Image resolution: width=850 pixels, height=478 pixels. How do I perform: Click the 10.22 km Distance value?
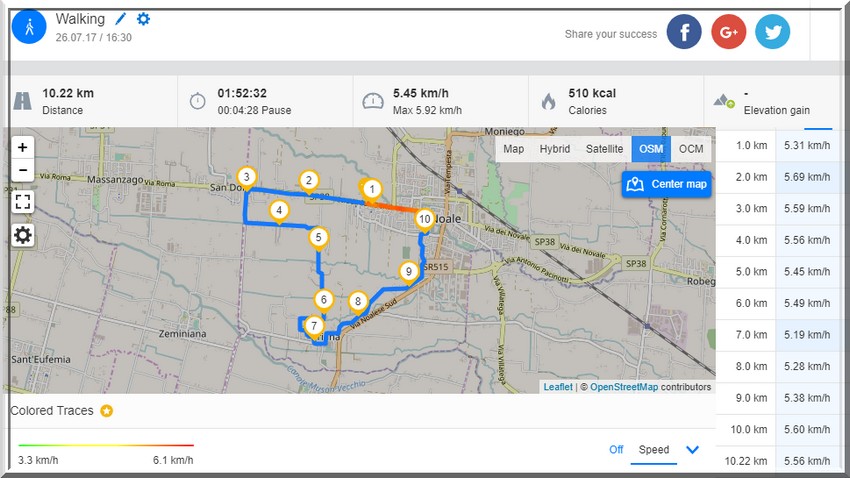click(x=68, y=93)
